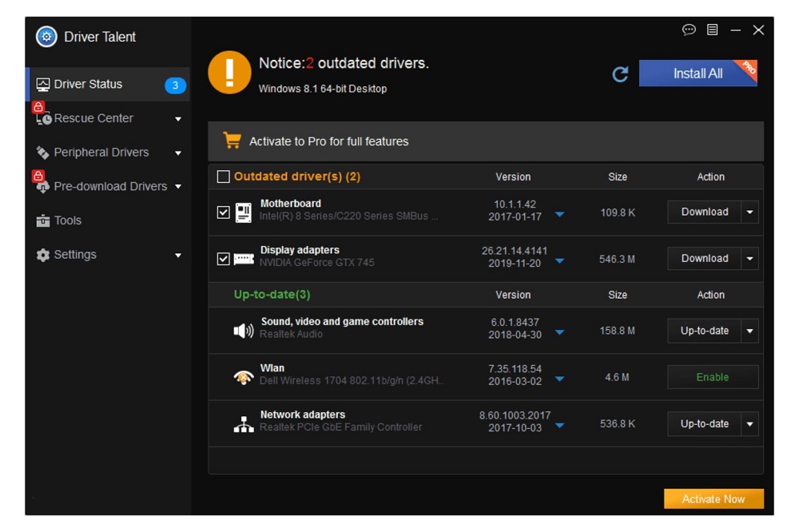Click the Dell Wireless 1704 device text

351,381
